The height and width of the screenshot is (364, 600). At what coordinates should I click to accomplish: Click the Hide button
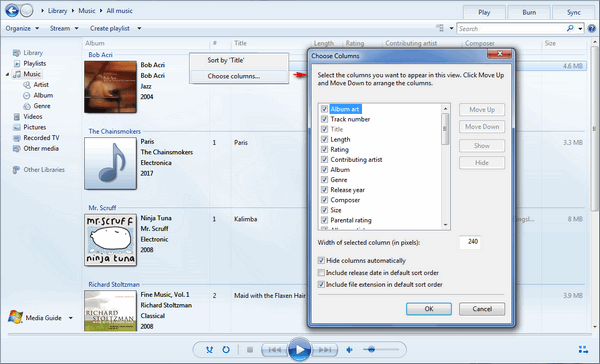point(482,163)
